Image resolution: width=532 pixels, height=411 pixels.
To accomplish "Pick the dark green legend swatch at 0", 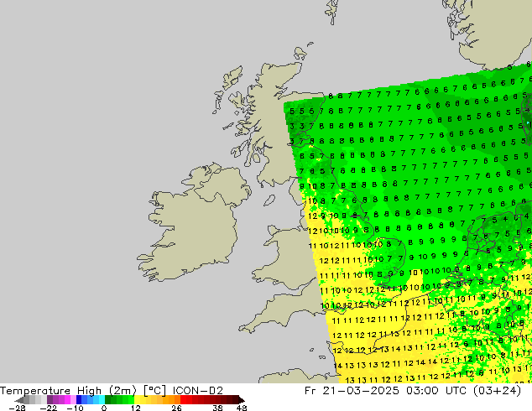I will pos(108,400).
